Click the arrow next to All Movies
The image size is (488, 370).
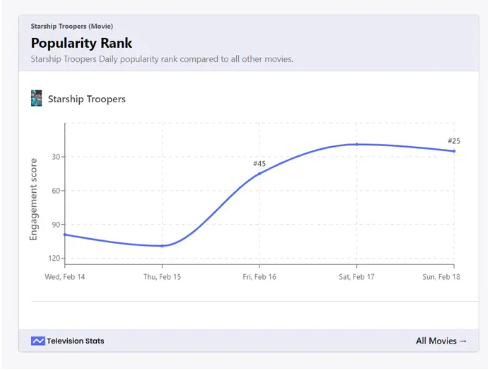[463, 341]
